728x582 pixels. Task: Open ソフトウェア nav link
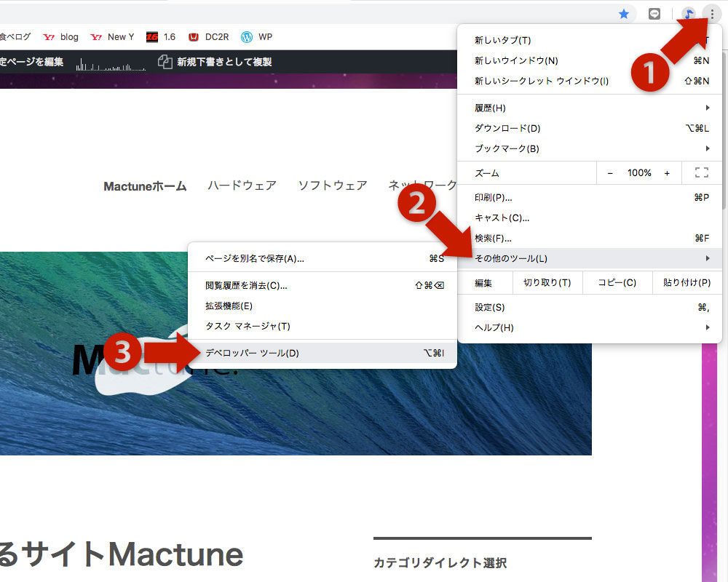pos(333,186)
